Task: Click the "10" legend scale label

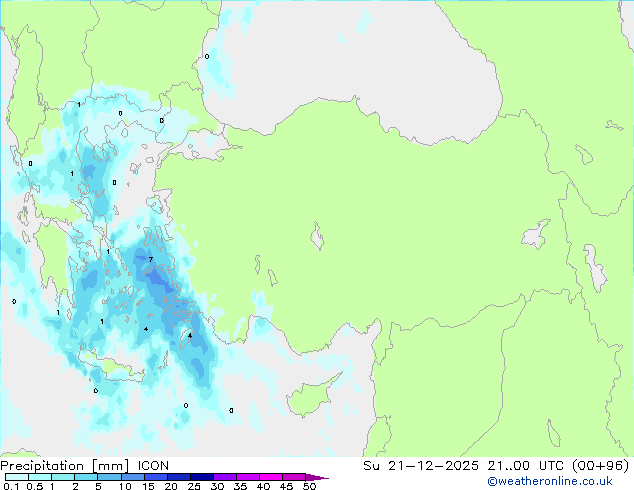Action: coord(125,486)
